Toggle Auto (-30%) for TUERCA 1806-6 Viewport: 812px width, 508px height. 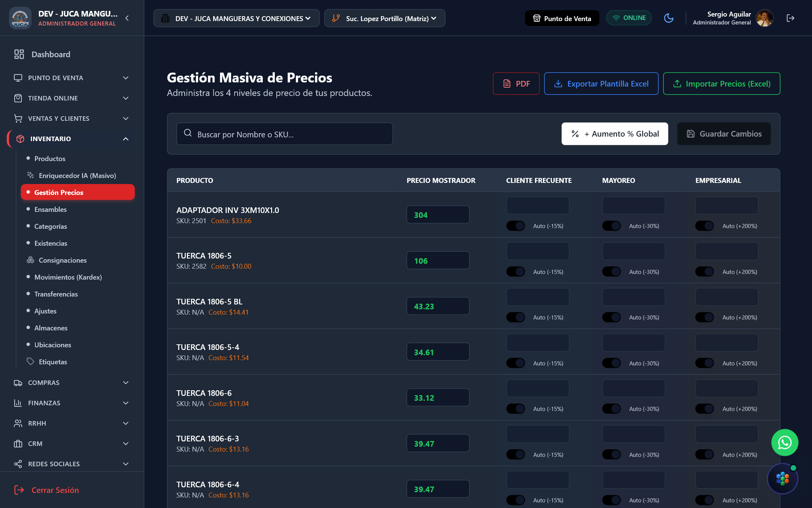point(612,409)
